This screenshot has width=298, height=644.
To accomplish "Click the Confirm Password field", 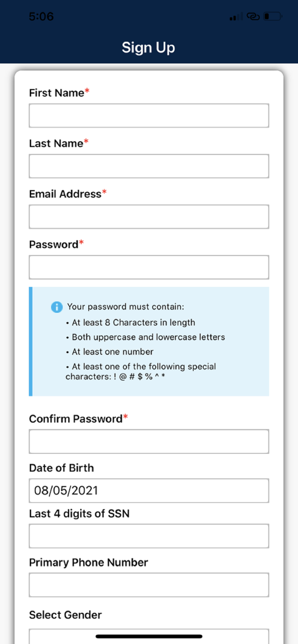I will tap(149, 441).
